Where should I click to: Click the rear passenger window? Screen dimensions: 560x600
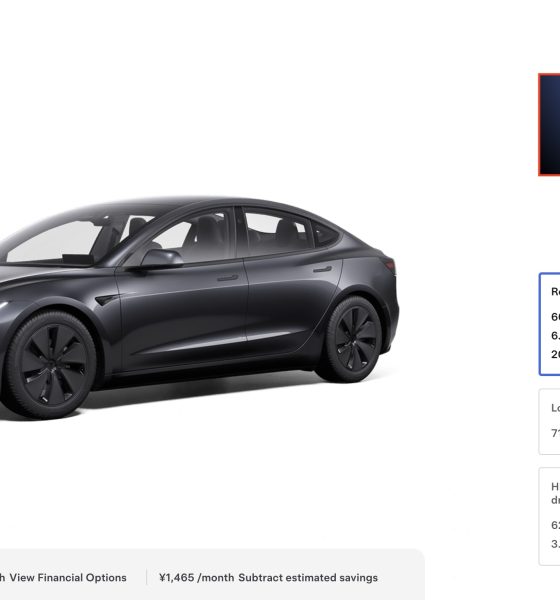click(x=276, y=230)
